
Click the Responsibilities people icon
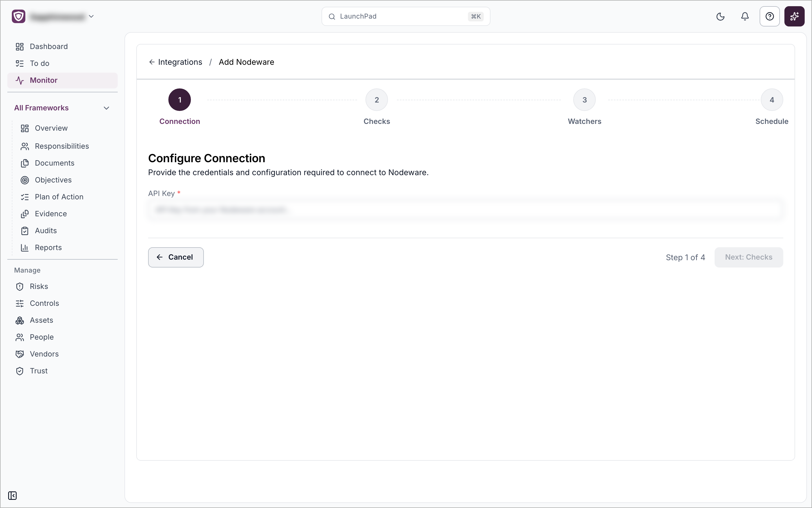tap(24, 146)
